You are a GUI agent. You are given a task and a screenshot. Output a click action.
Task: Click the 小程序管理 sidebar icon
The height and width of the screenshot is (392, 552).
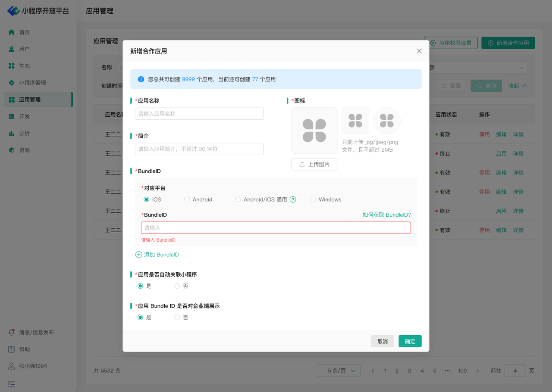[12, 83]
